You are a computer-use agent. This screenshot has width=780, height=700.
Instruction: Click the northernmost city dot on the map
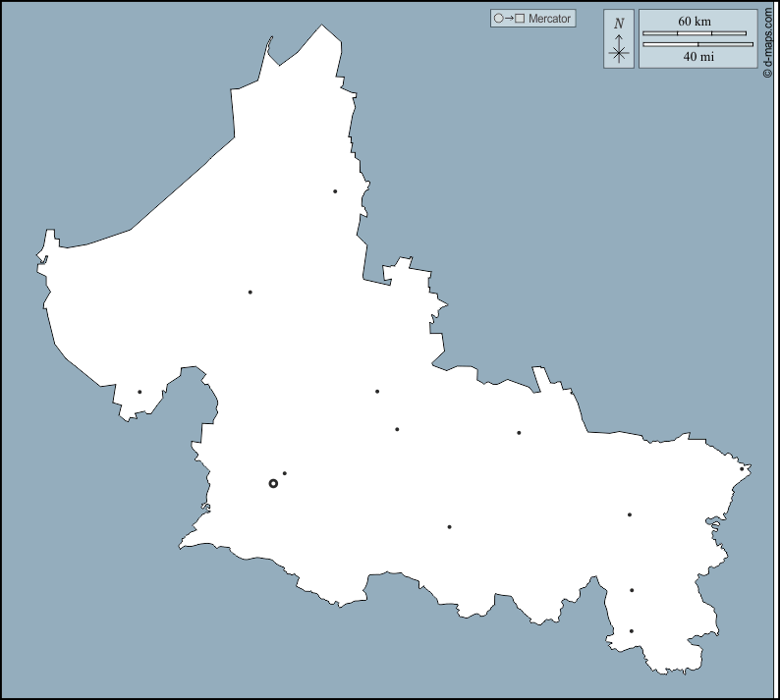click(335, 191)
